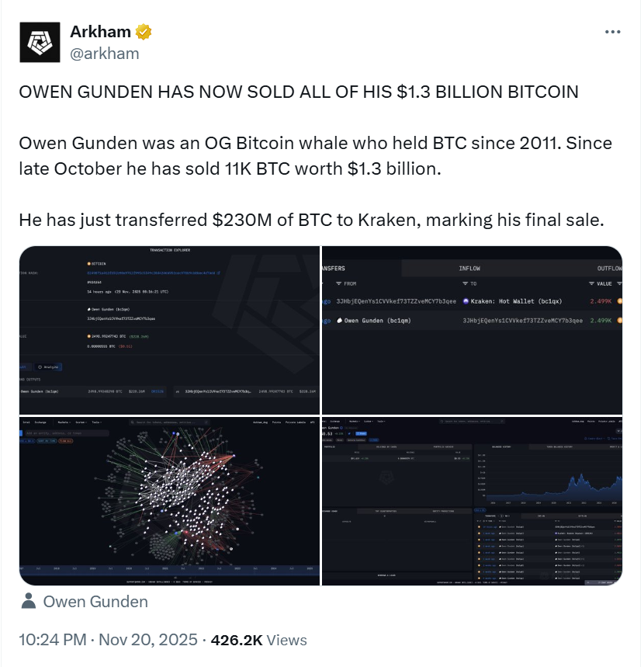This screenshot has width=644, height=667.
Task: Click the orange token icon after the 2.499K value
Action: [619, 301]
